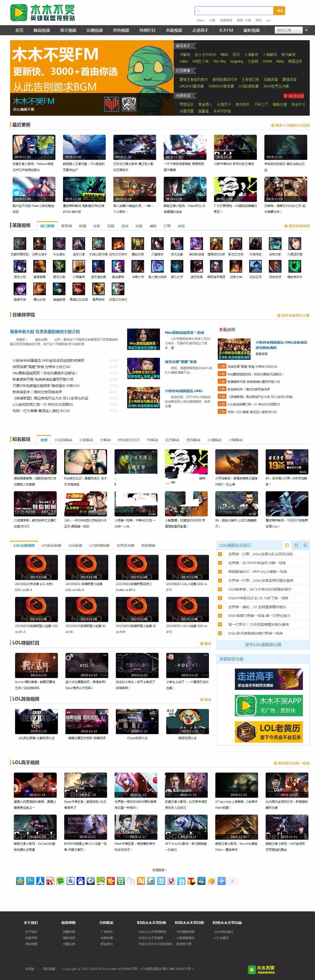Click the yellow star QZone share icon
The width and height of the screenshot is (315, 980).
[x=20, y=881]
